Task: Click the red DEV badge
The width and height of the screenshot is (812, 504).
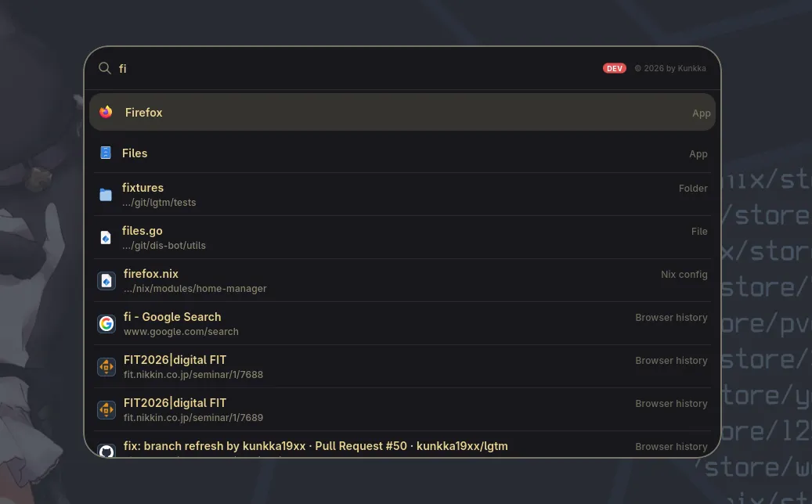Action: [614, 68]
